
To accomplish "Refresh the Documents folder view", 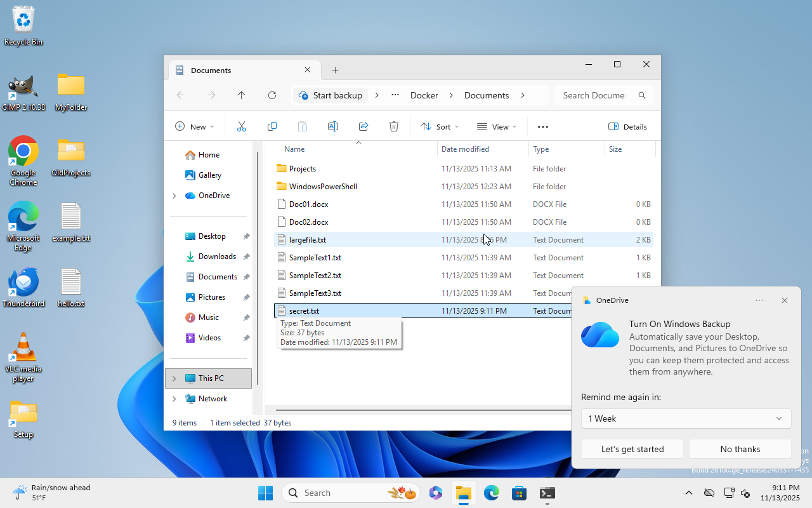I will coord(272,95).
